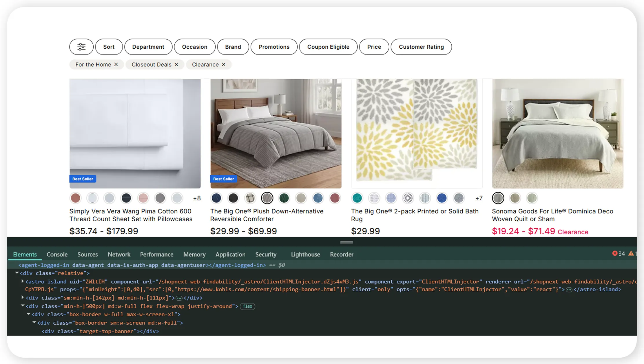Expand the collapsed astro-island ellipsis
Viewport: 644px width, 364px height.
(x=569, y=290)
